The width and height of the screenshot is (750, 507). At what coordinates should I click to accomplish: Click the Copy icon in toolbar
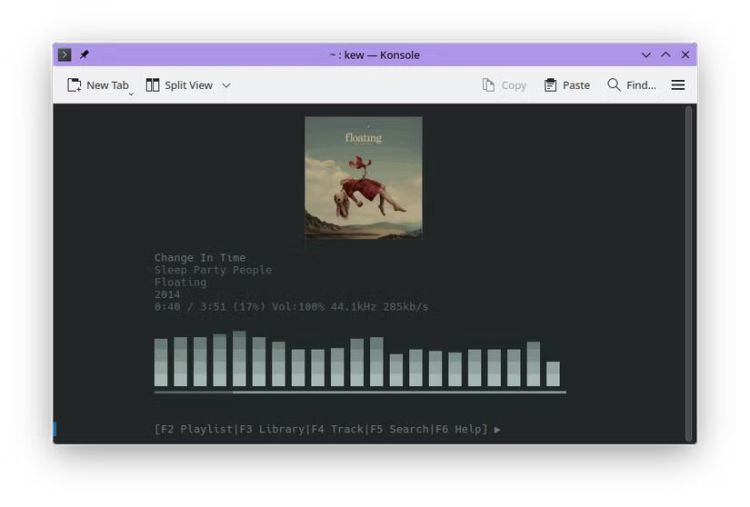(489, 85)
